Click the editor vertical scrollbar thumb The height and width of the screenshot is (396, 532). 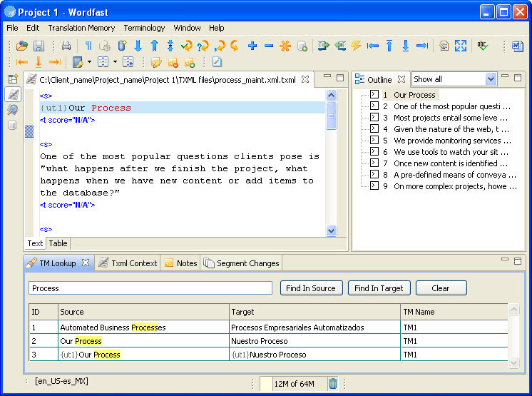point(331,116)
